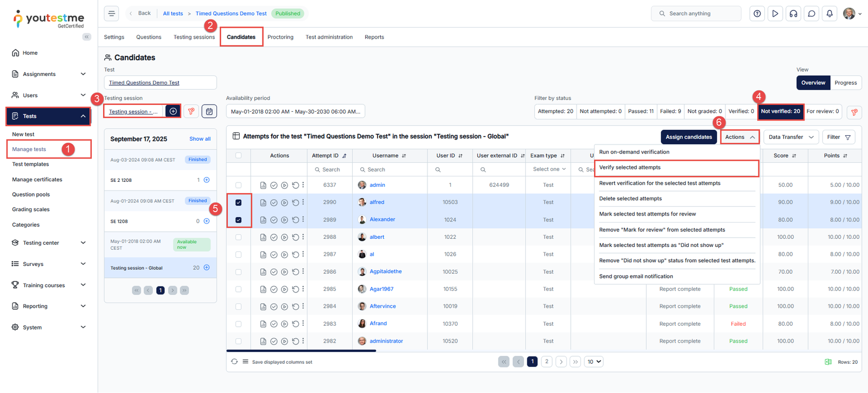Uncheck the checkbox for alfred's attempt
The width and height of the screenshot is (868, 393).
(239, 202)
